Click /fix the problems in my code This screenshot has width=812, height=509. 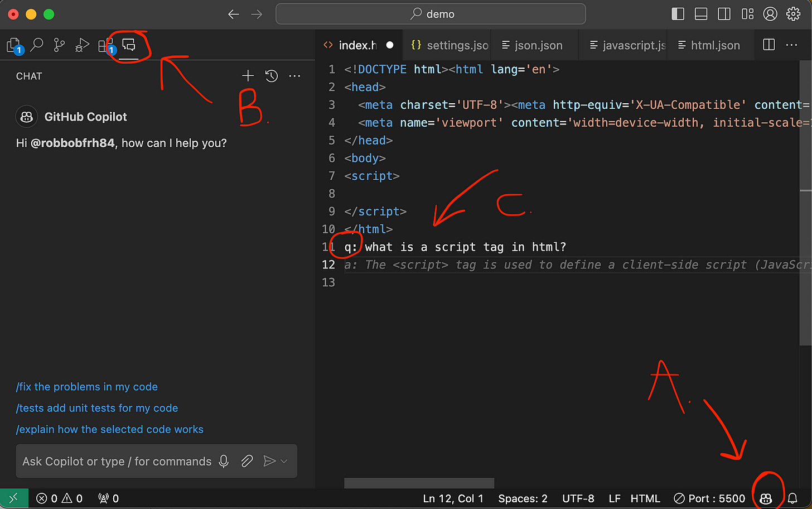tap(87, 387)
